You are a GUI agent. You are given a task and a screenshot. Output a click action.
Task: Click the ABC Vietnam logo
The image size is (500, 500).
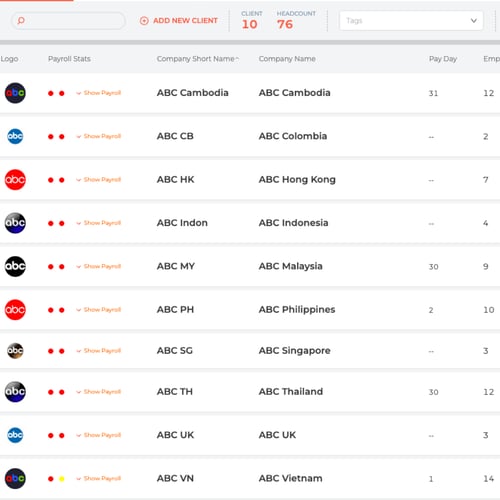tap(15, 478)
